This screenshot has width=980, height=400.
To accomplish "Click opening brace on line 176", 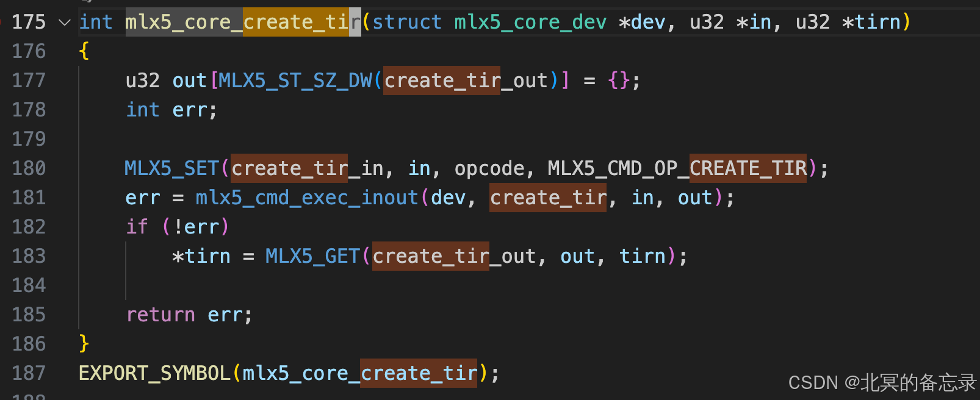I will pyautogui.click(x=84, y=51).
